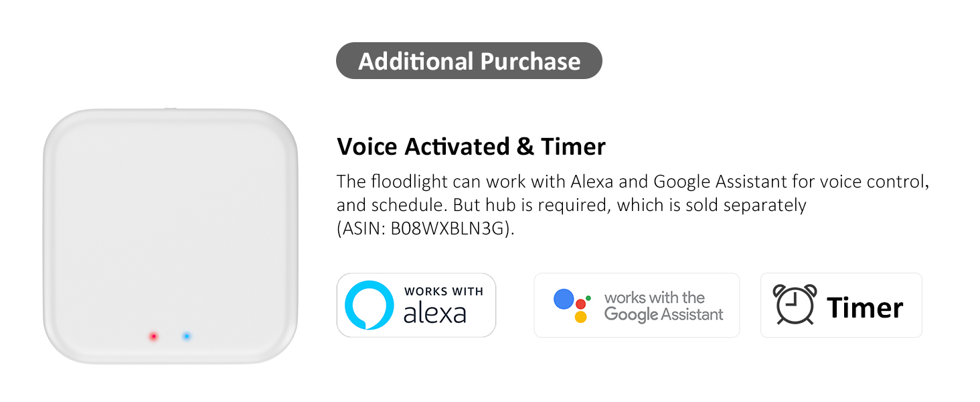
Task: Select the large blue Google Assistant dot
Action: (564, 299)
